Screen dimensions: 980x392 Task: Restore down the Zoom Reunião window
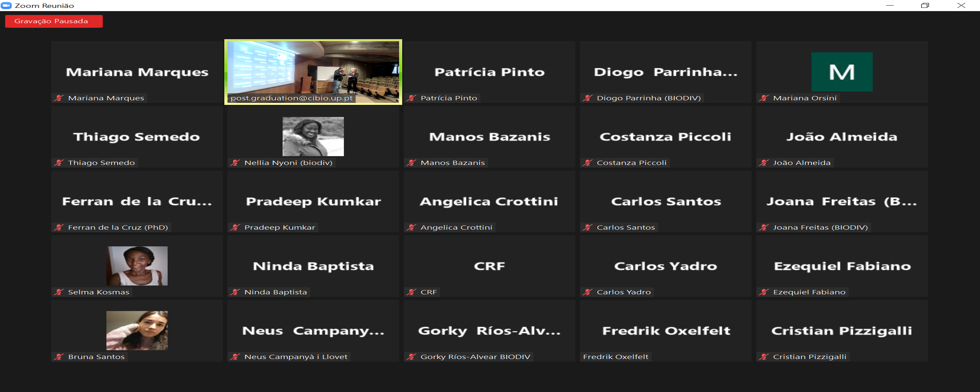(x=925, y=5)
